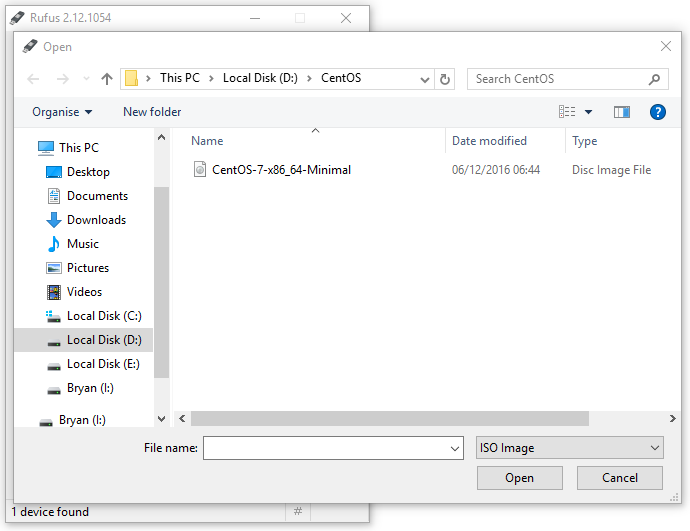Click the CentOS breadcrumb segment
The height and width of the screenshot is (531, 690).
coord(341,78)
